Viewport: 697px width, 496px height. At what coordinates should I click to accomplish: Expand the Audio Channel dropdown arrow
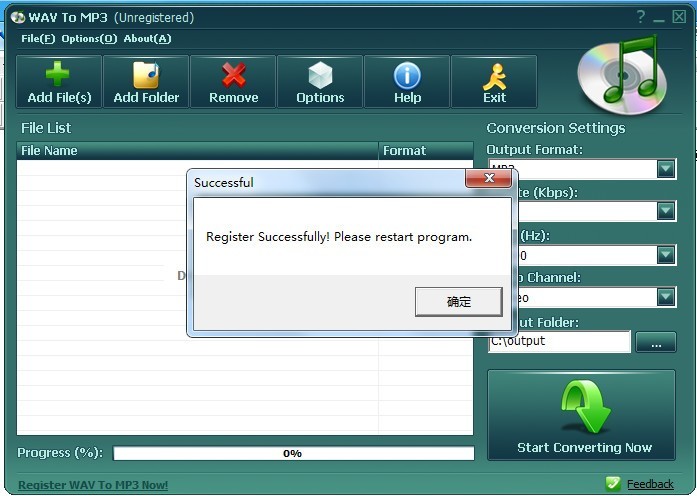point(666,297)
